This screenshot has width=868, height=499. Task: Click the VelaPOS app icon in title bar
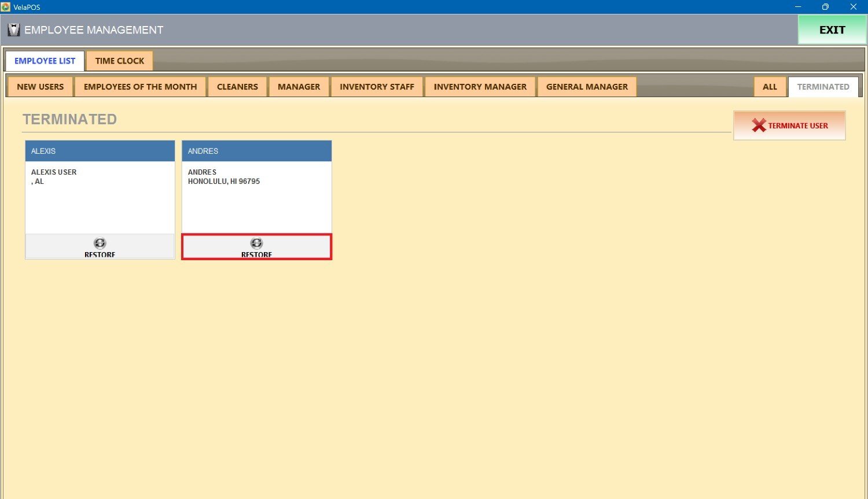6,7
